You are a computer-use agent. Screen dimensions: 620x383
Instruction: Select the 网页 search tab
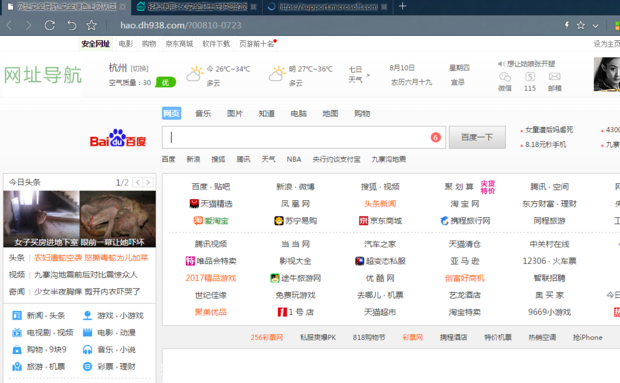[x=171, y=113]
